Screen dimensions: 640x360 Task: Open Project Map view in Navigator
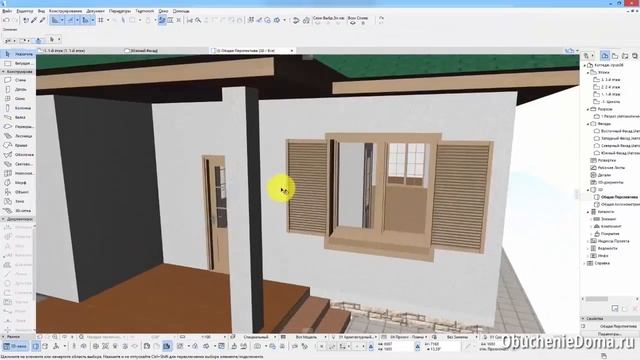[x=605, y=56]
